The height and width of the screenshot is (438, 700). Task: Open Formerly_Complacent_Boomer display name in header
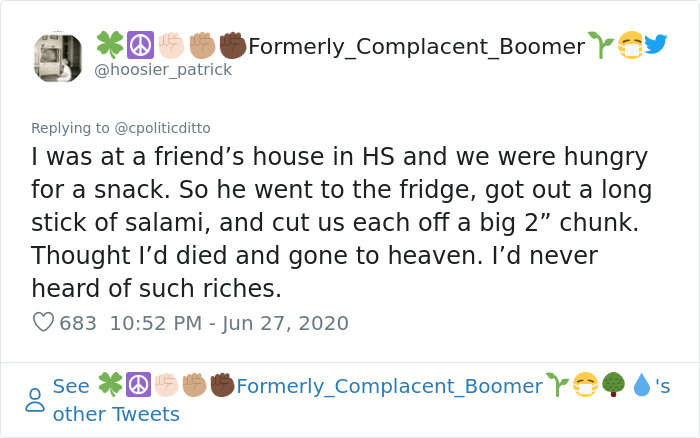click(417, 46)
